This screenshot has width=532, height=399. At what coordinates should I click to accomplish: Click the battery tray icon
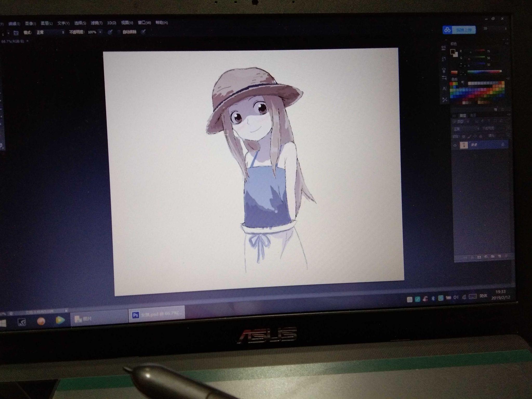click(448, 298)
